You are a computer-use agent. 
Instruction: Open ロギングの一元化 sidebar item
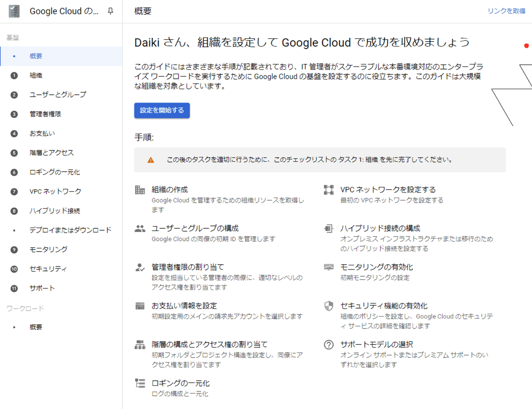[x=61, y=172]
